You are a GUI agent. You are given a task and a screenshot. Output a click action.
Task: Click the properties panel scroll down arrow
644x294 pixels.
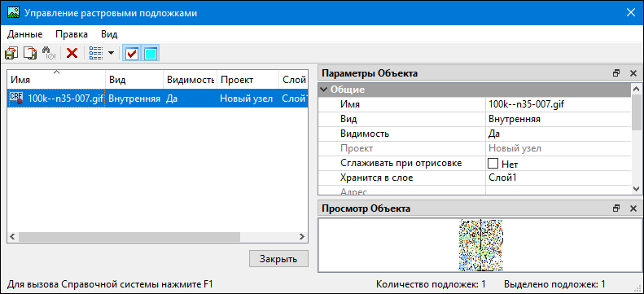click(636, 188)
